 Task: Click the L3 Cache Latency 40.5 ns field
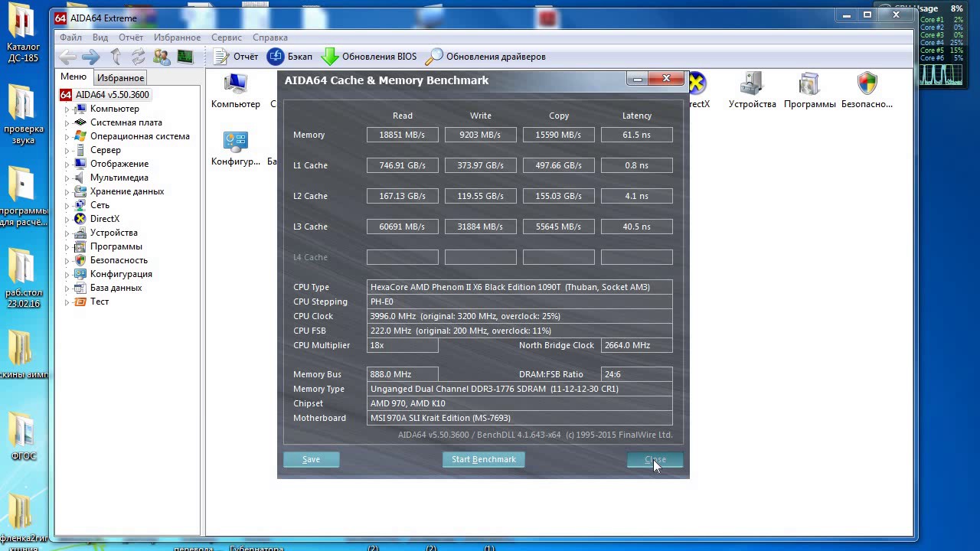[x=637, y=227]
